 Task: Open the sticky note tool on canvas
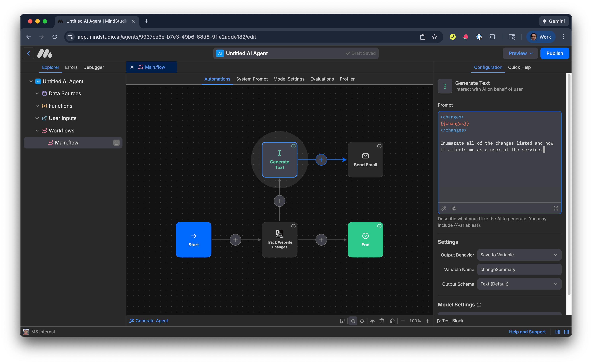coord(342,321)
